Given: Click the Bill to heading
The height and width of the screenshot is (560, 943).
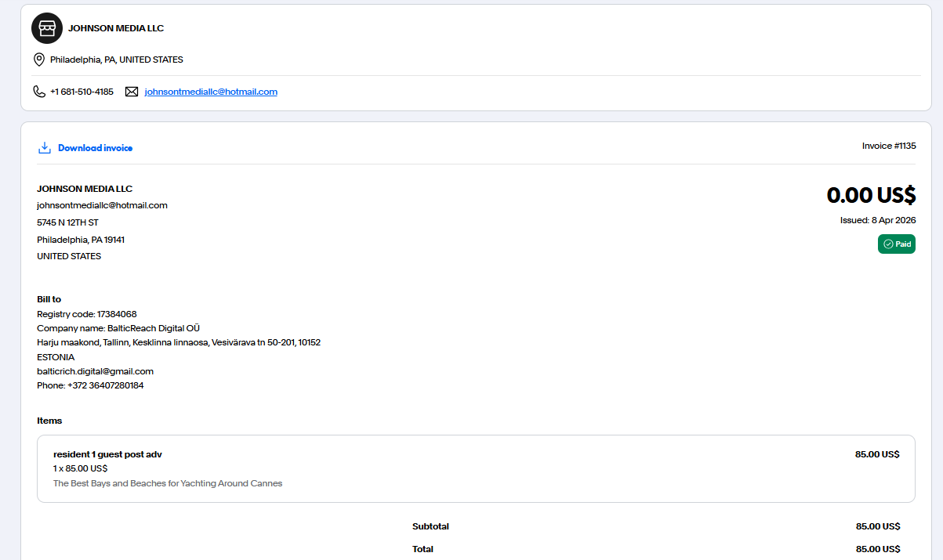Looking at the screenshot, I should [49, 299].
